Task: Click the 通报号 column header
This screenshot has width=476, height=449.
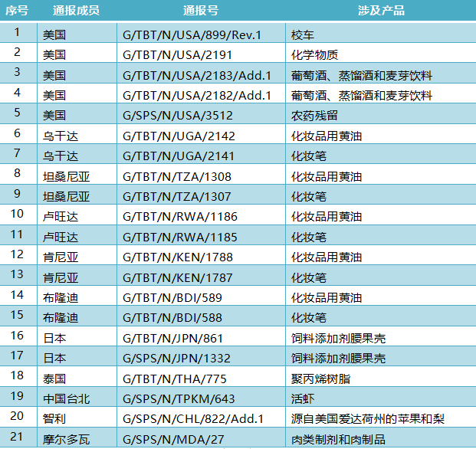Action: pos(201,10)
